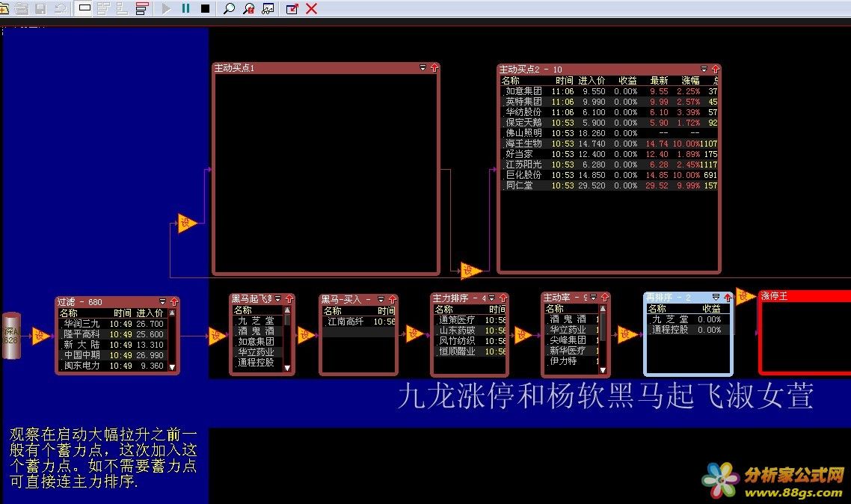
Task: Click the 设 triangle before 黑马起飞 panel
Action: tap(217, 336)
